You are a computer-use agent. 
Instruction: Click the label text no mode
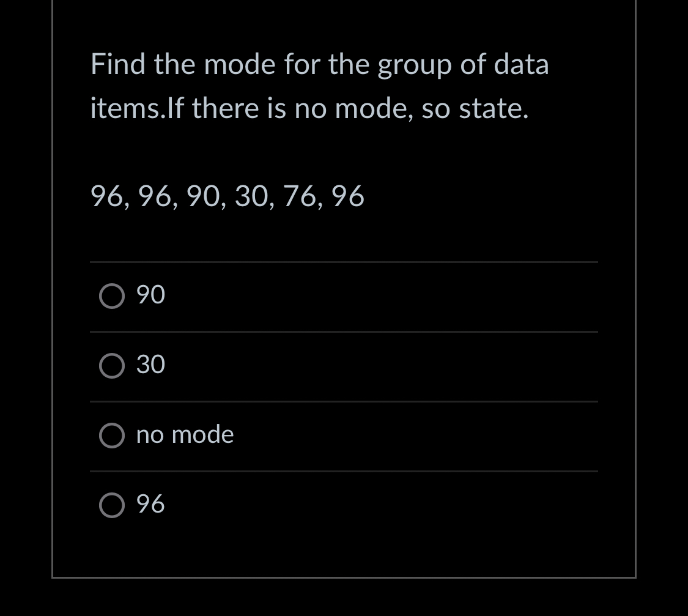(x=184, y=434)
